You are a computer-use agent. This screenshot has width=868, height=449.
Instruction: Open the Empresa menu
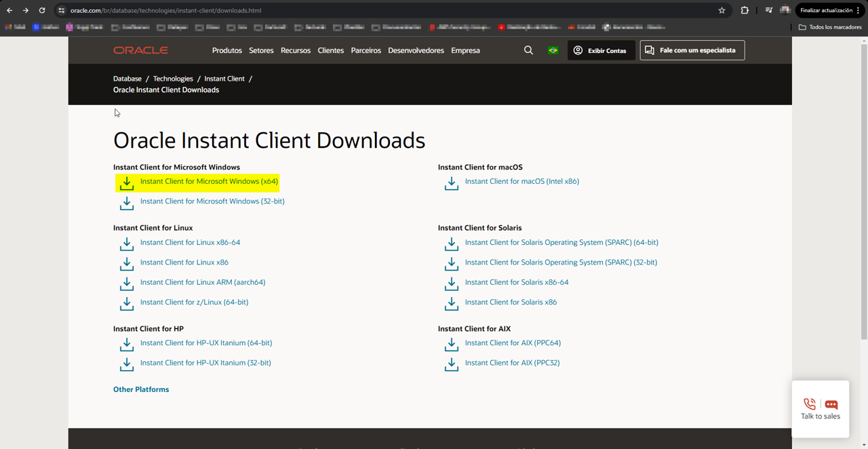pyautogui.click(x=465, y=50)
